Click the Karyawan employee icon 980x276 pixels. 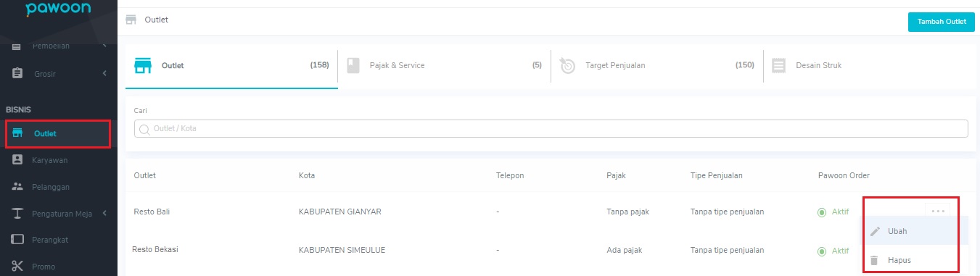coord(17,159)
